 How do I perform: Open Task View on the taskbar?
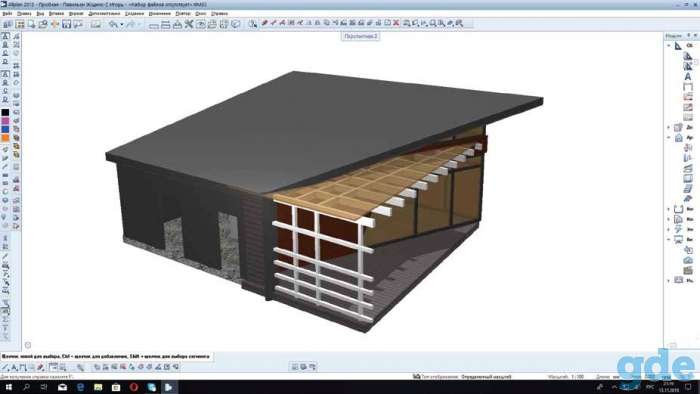[44, 387]
